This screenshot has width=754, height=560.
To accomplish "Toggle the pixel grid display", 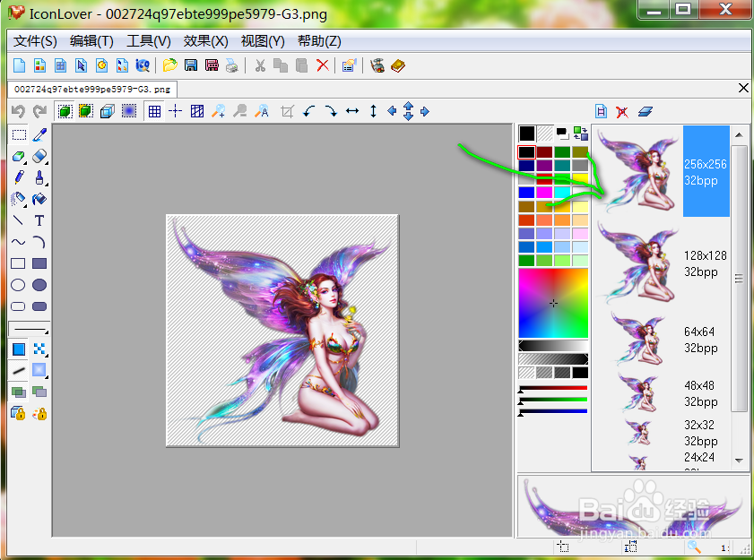I will pyautogui.click(x=154, y=111).
